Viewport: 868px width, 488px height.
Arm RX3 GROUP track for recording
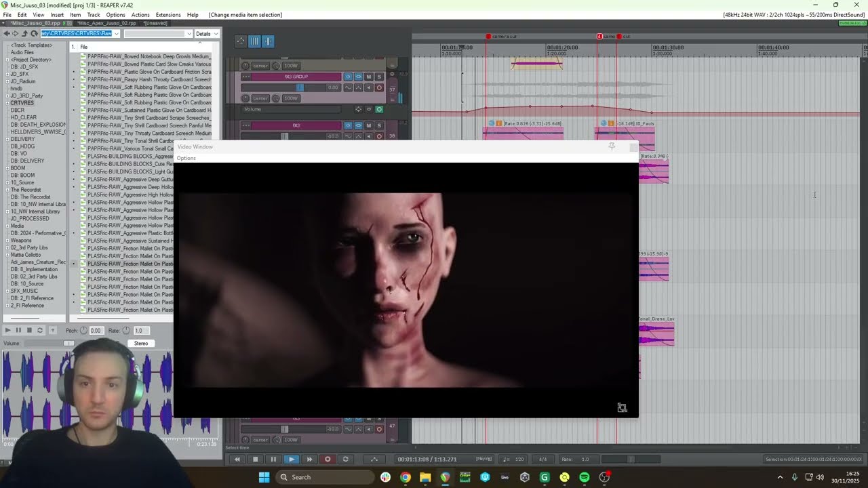pyautogui.click(x=379, y=87)
